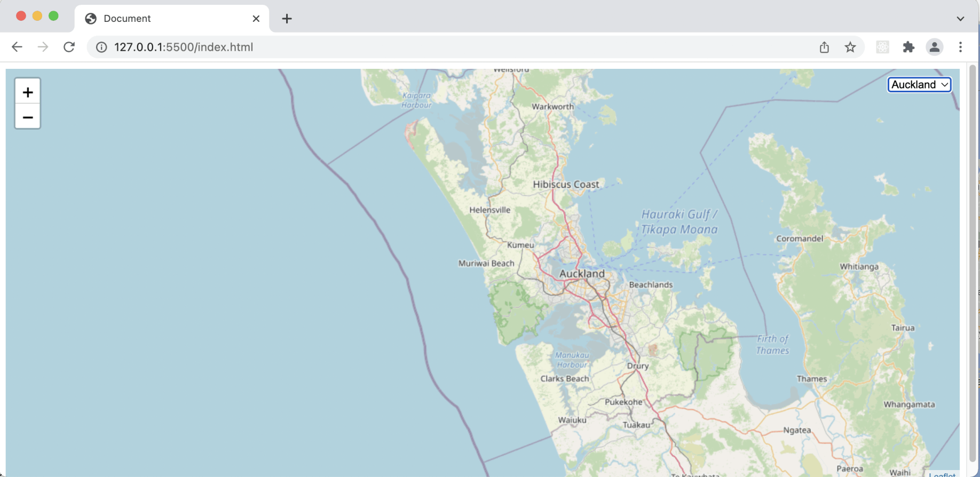Zoom out of the map
This screenshot has height=477, width=980.
click(28, 117)
